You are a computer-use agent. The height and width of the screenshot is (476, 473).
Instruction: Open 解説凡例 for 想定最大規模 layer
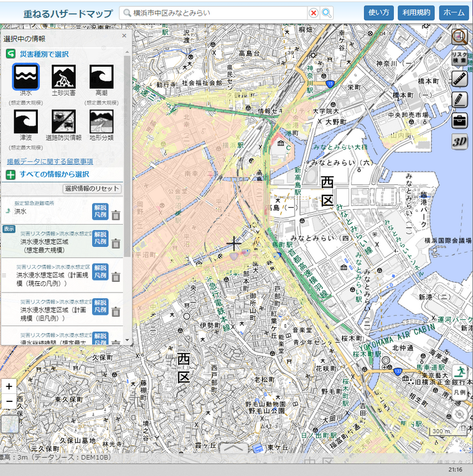click(x=100, y=238)
